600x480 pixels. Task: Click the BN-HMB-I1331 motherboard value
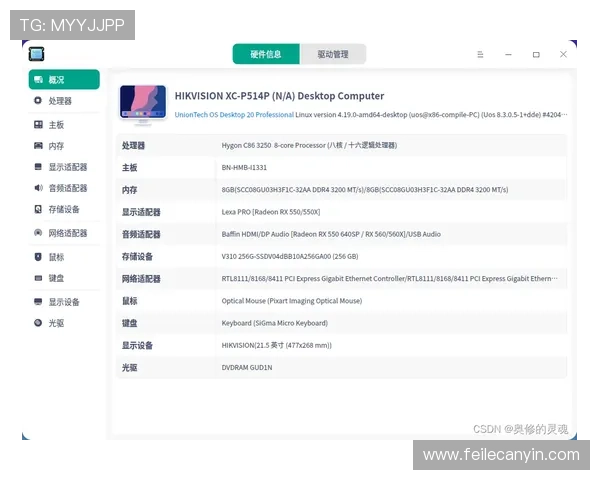[x=244, y=167]
